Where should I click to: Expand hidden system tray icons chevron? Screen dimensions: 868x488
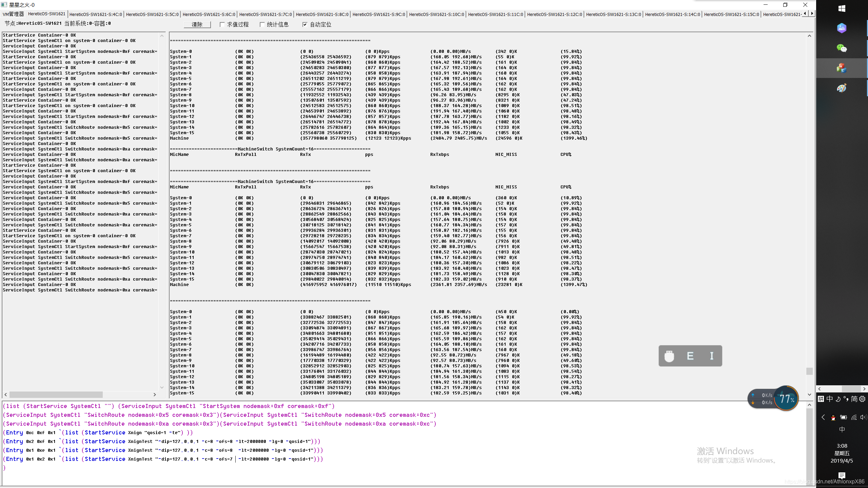click(x=823, y=418)
